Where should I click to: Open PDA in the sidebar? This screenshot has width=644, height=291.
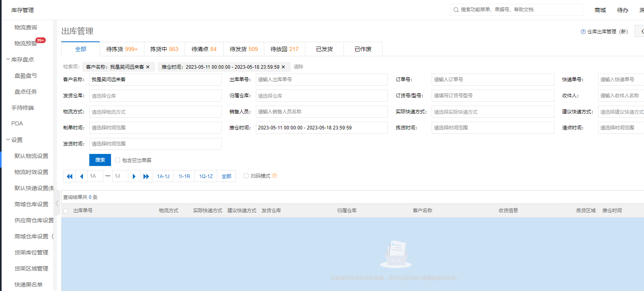(x=17, y=123)
